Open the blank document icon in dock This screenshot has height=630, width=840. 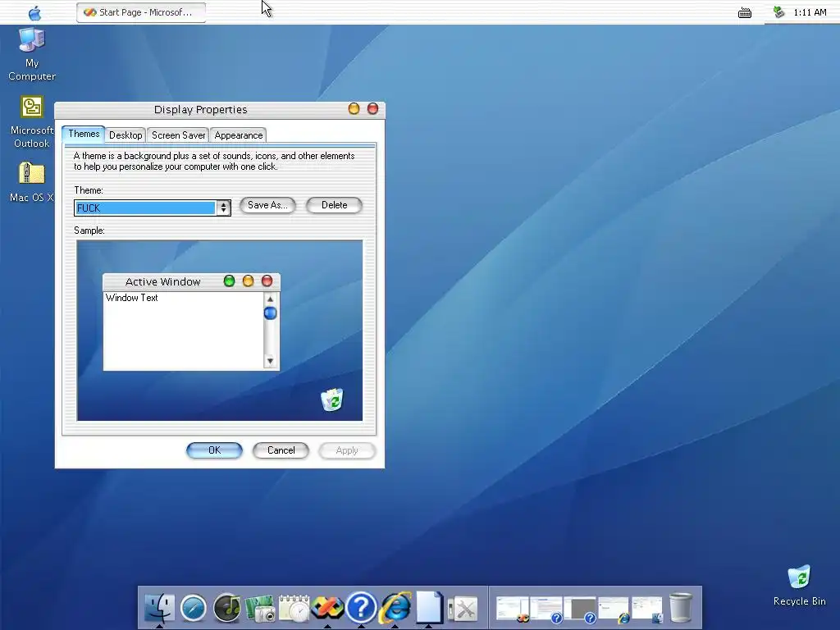429,608
